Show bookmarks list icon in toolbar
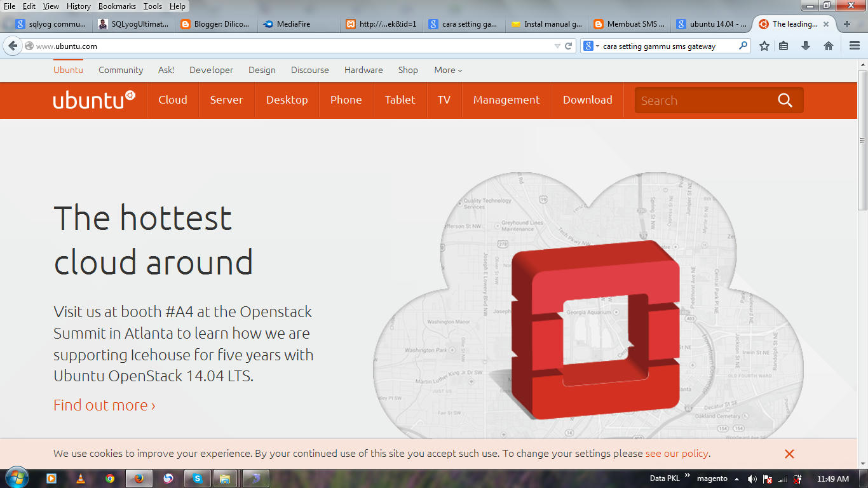This screenshot has height=488, width=868. (x=783, y=46)
